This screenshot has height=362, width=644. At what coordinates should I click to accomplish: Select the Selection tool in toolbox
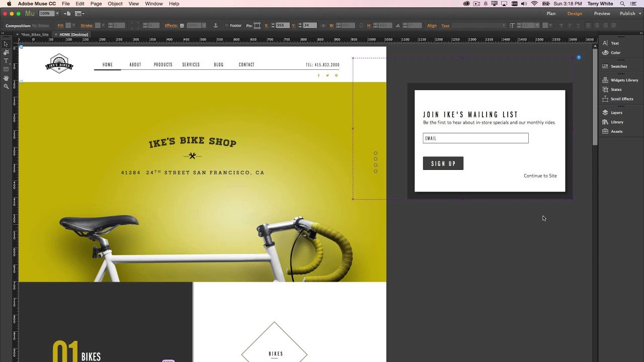(6, 44)
